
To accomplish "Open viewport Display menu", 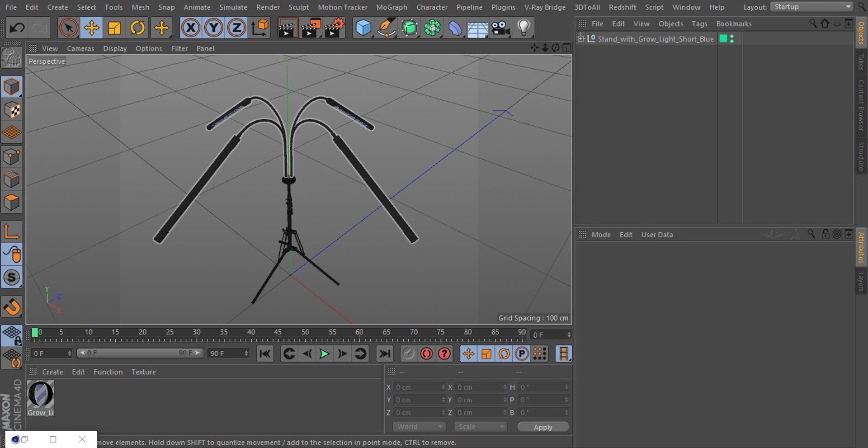I will point(115,48).
